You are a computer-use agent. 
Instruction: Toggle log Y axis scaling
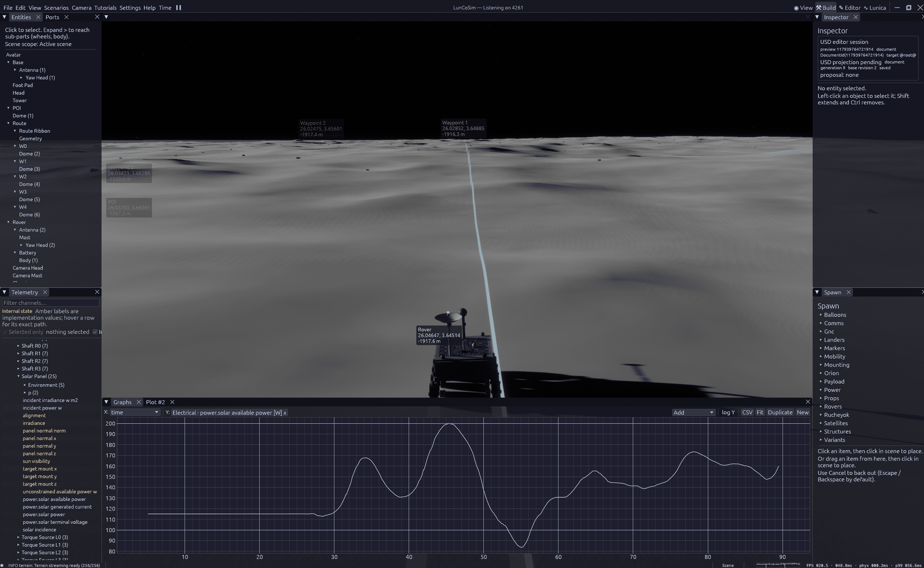[728, 412]
